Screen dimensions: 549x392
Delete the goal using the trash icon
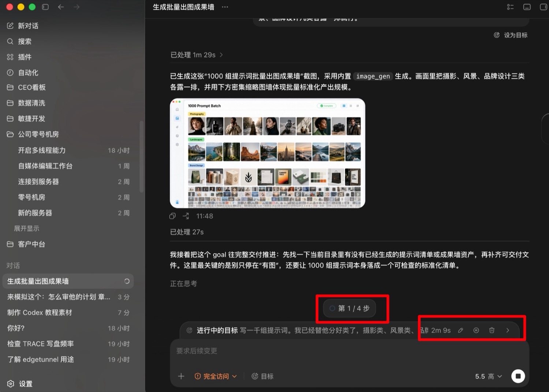point(492,330)
